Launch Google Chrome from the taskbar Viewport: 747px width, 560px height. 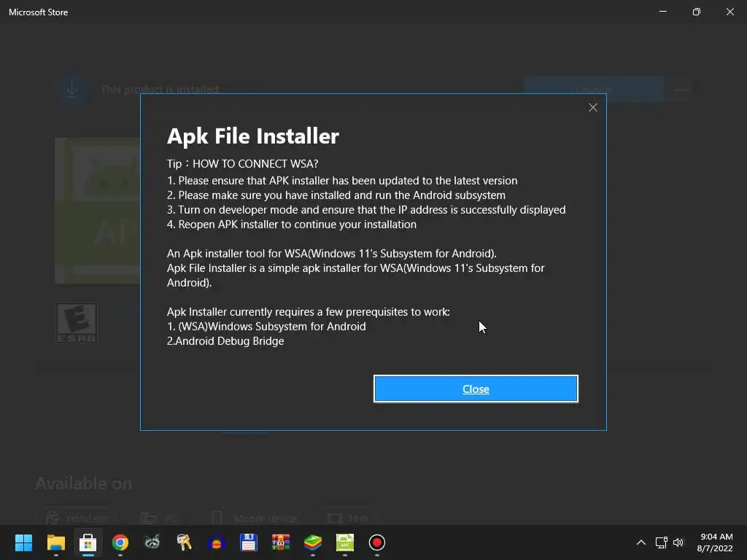tap(120, 542)
